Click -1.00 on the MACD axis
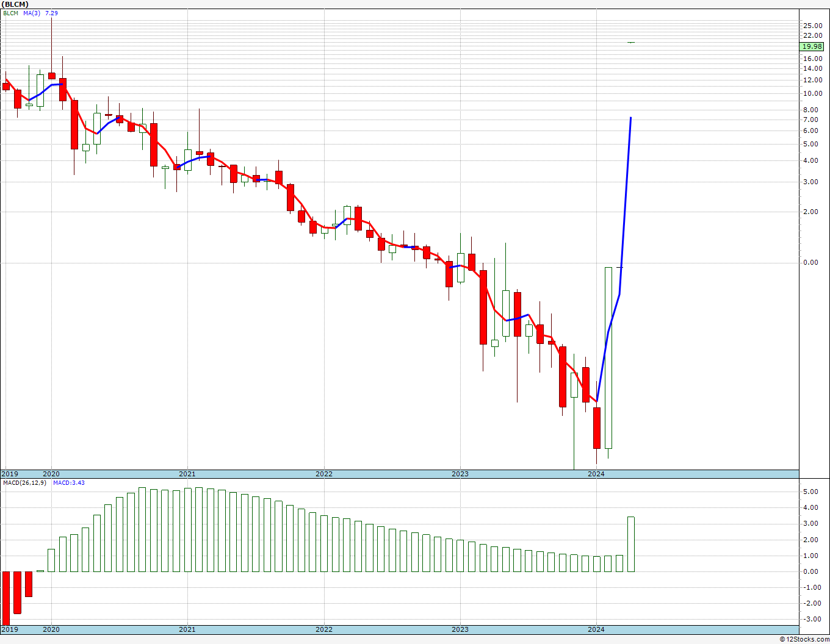 click(814, 588)
